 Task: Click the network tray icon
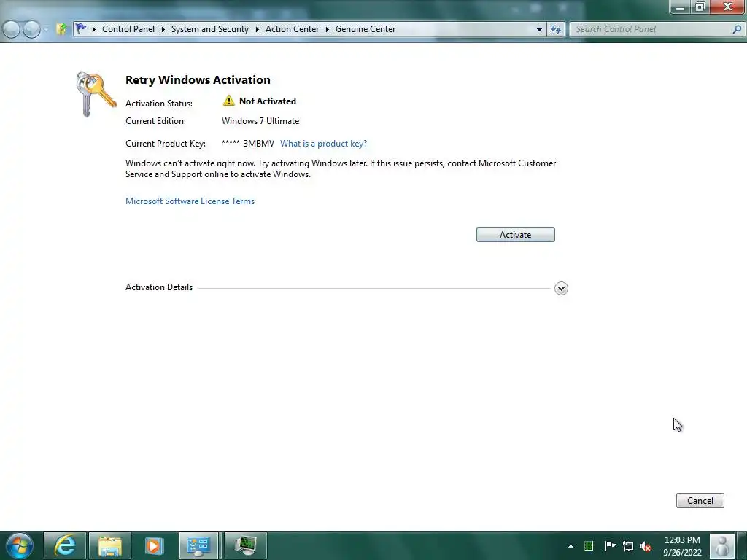tap(628, 546)
